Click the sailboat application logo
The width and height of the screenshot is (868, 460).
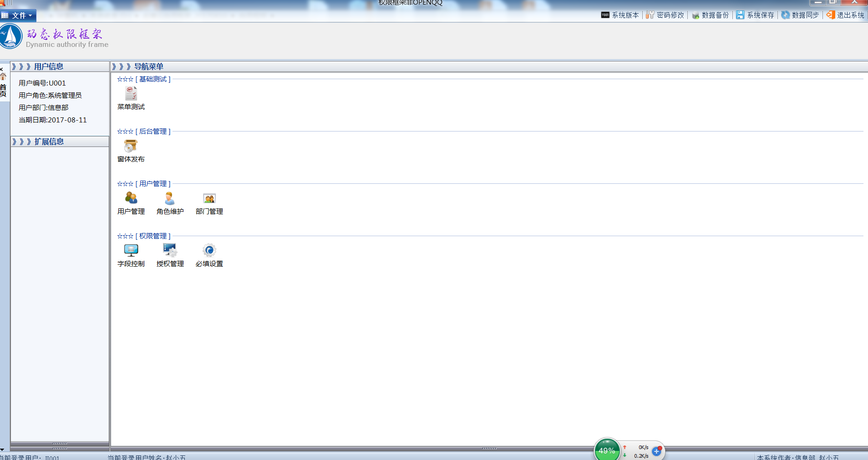[10, 36]
